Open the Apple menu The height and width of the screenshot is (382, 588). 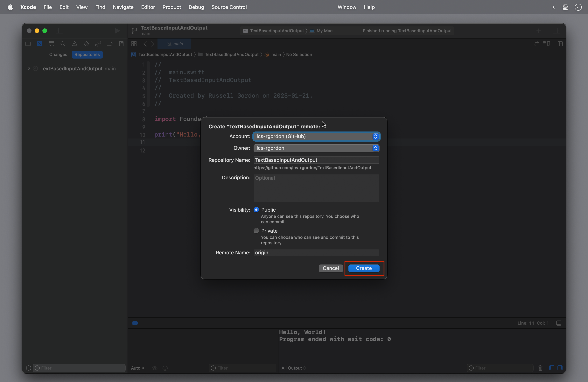(10, 7)
